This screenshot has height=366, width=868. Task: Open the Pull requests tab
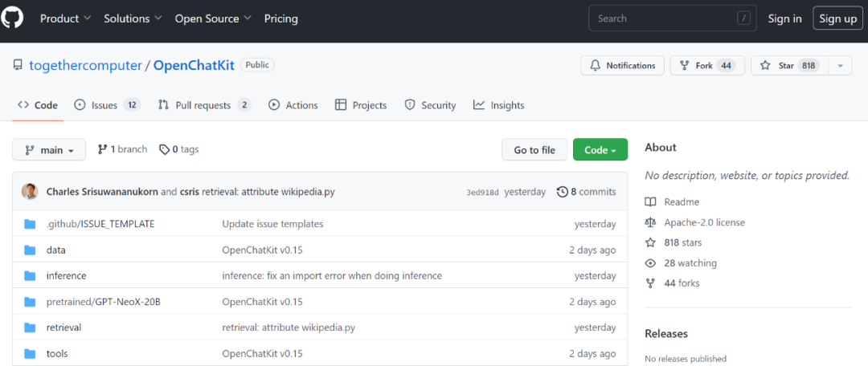point(204,105)
